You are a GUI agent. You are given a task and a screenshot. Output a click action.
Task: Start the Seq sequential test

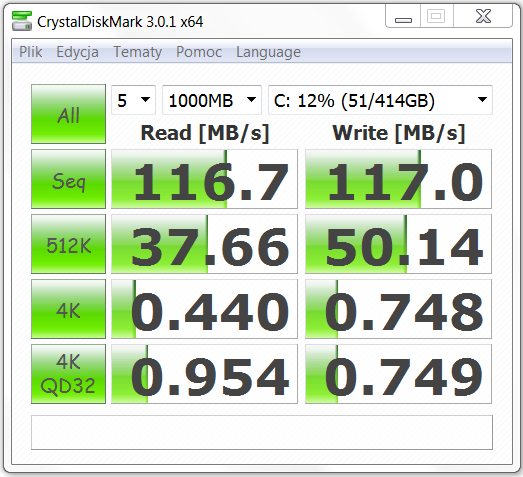tap(68, 179)
